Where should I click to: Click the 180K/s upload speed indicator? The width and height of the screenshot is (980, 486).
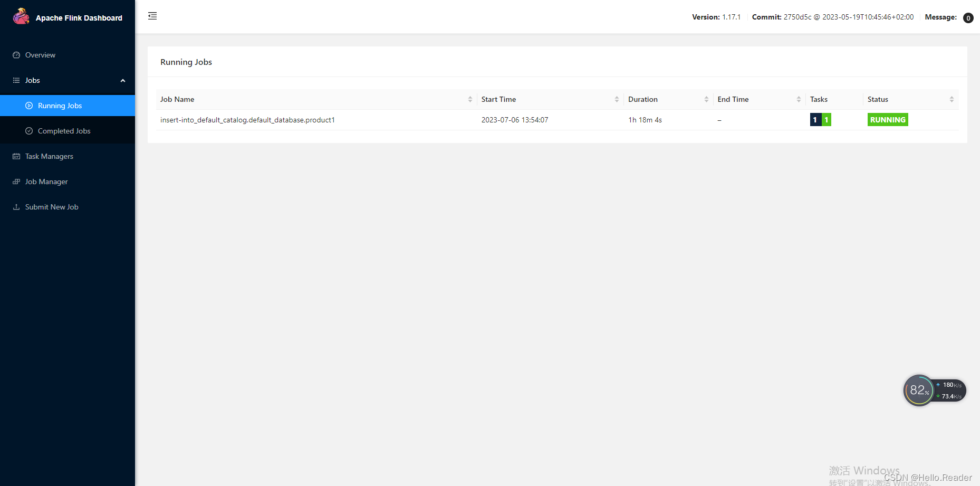coord(949,385)
